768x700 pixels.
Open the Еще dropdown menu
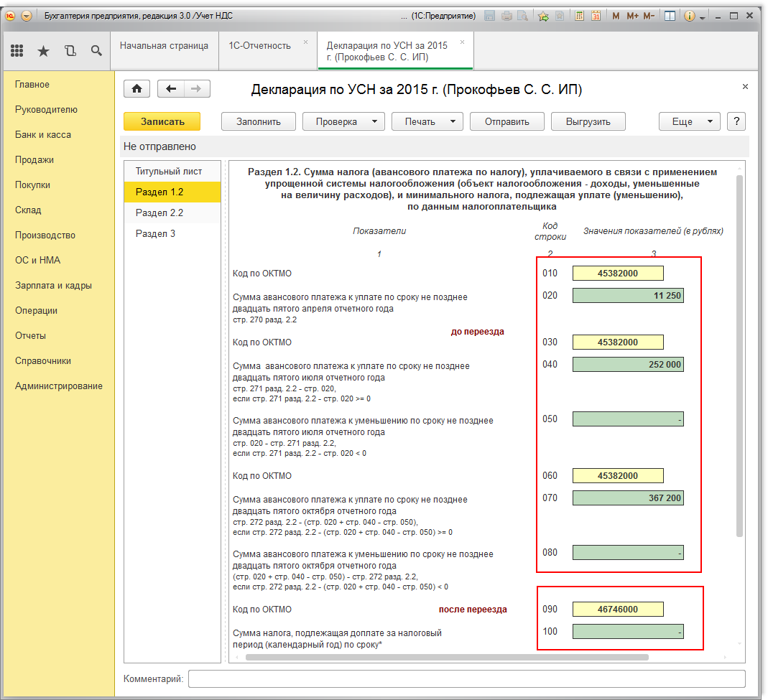coord(689,121)
